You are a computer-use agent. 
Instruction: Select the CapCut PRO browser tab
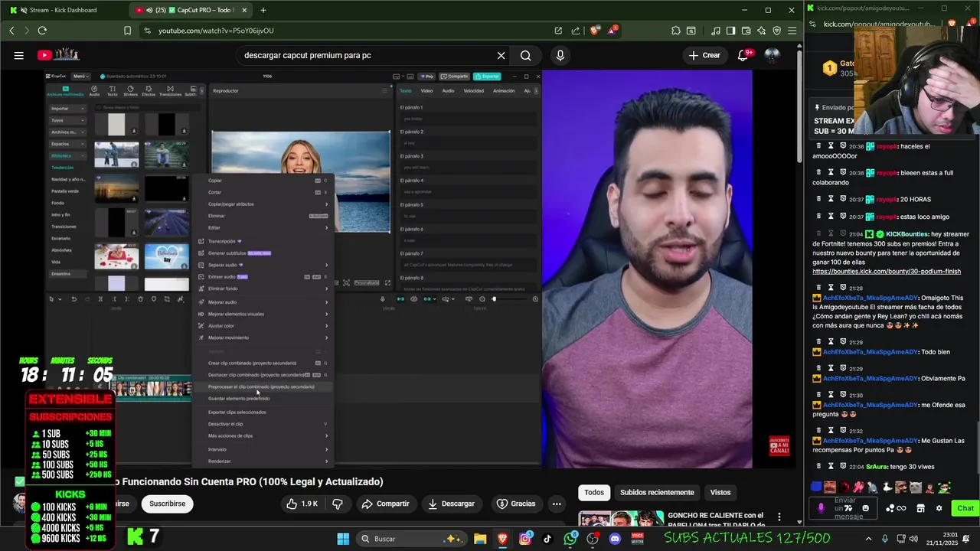tap(191, 10)
